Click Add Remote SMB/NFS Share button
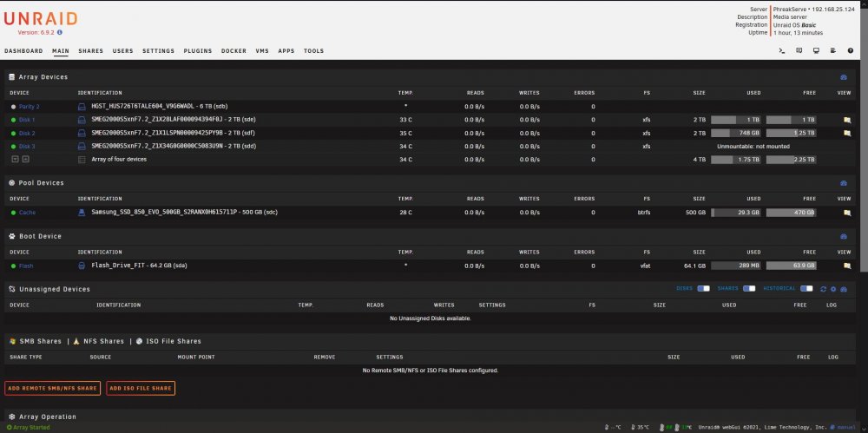This screenshot has height=433, width=868. (53, 388)
